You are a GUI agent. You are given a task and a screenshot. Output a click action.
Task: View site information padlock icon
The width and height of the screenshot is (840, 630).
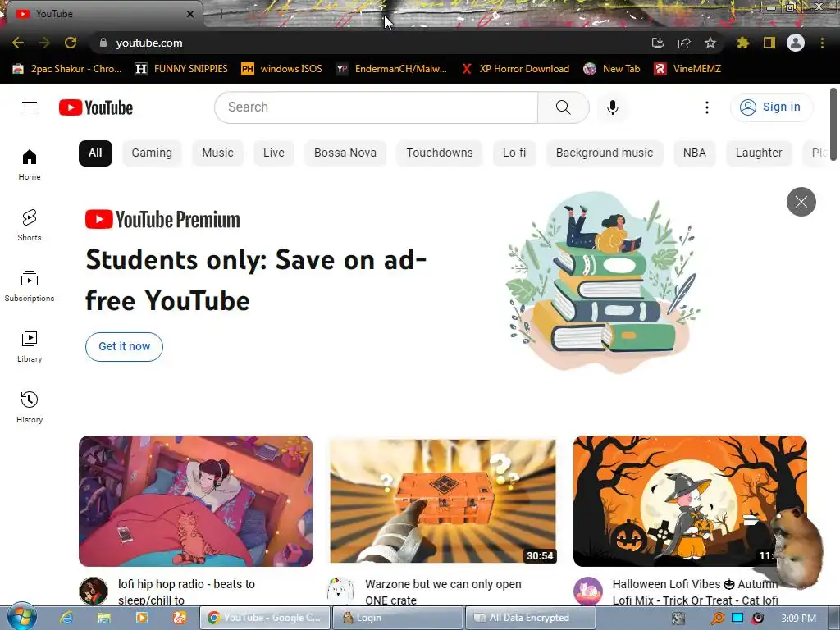click(x=103, y=43)
